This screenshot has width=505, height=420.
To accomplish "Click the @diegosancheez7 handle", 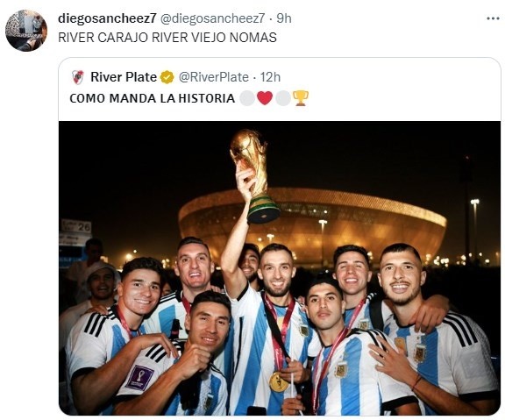I will tap(212, 18).
